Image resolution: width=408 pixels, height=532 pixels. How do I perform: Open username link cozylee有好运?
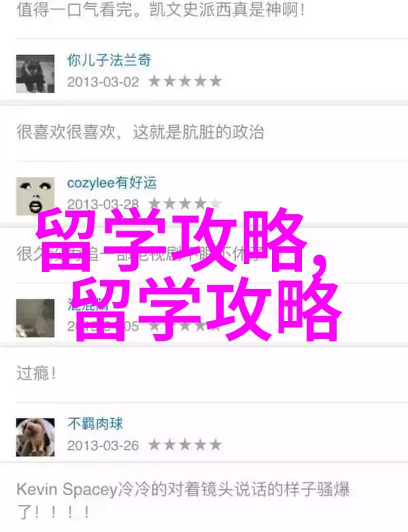coord(112,182)
